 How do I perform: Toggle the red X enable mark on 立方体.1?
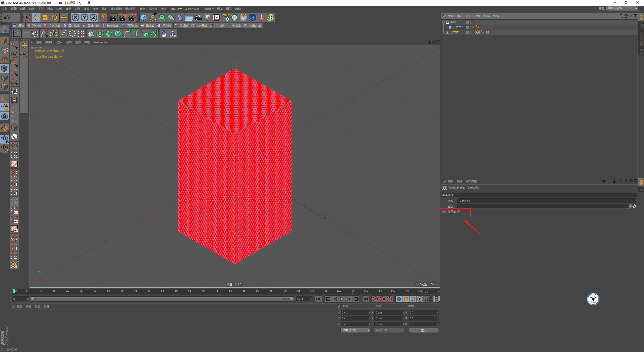(x=473, y=27)
